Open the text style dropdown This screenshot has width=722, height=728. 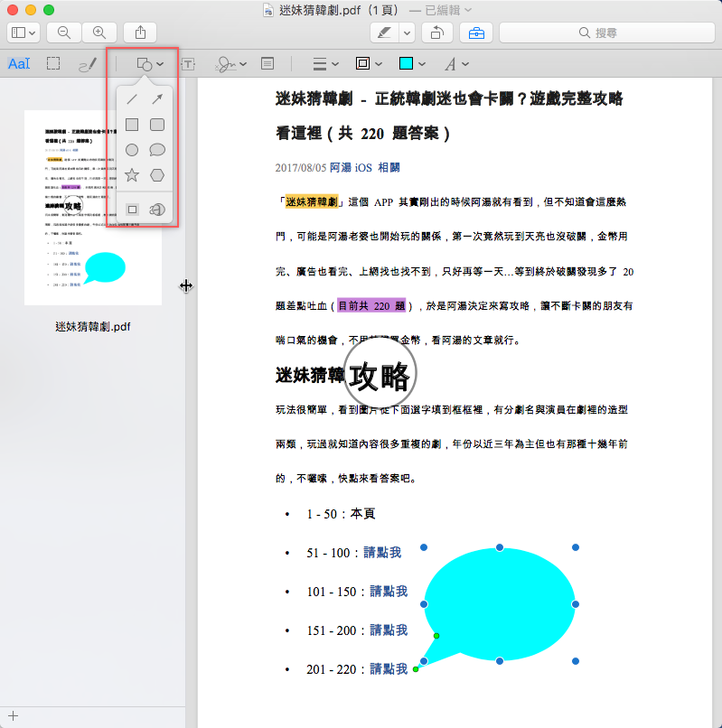tap(455, 64)
